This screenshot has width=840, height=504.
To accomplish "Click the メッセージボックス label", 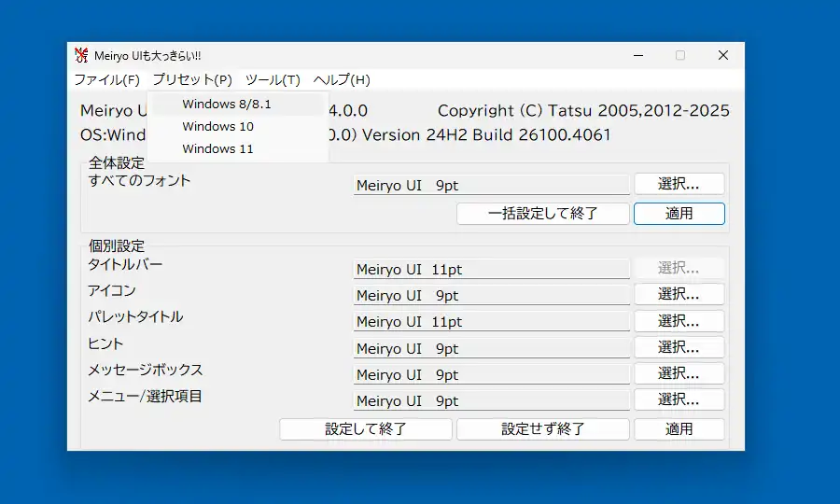I will pyautogui.click(x=146, y=371).
